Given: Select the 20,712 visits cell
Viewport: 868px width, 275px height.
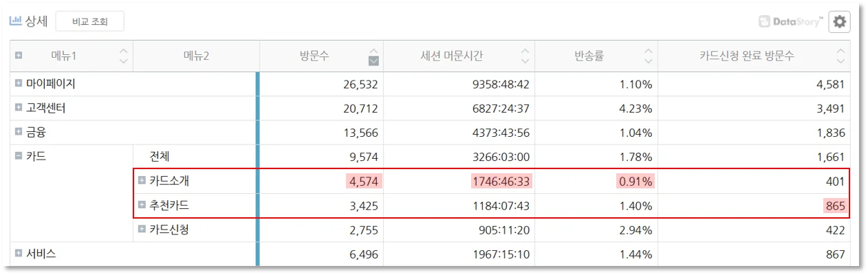Looking at the screenshot, I should point(360,109).
